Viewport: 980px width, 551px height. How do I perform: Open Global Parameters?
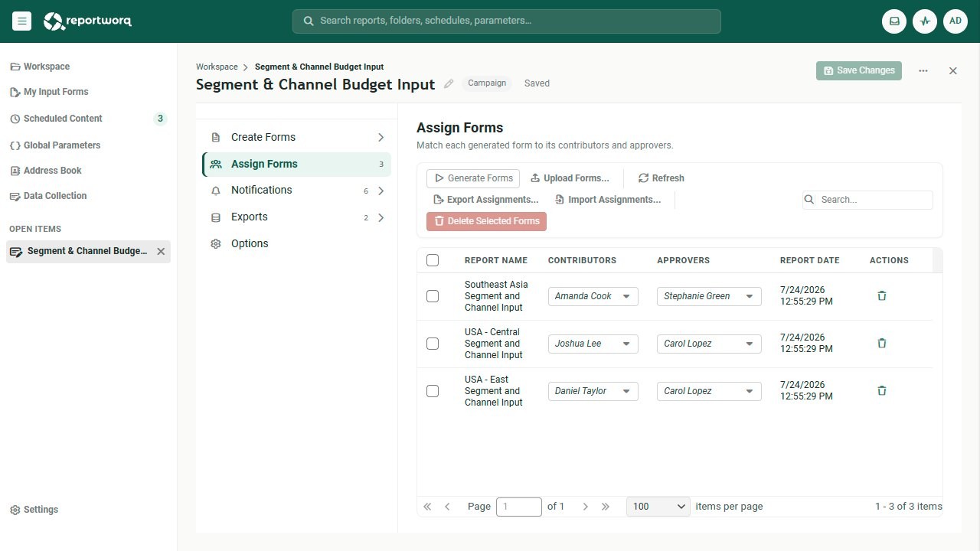pos(55,145)
